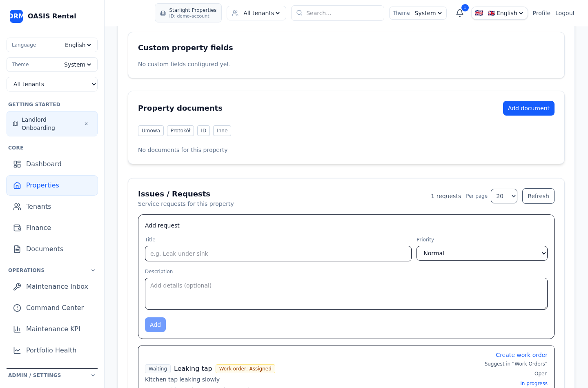Collapse the Operations sidebar section
Viewport: 588px width, 388px height.
[93, 270]
